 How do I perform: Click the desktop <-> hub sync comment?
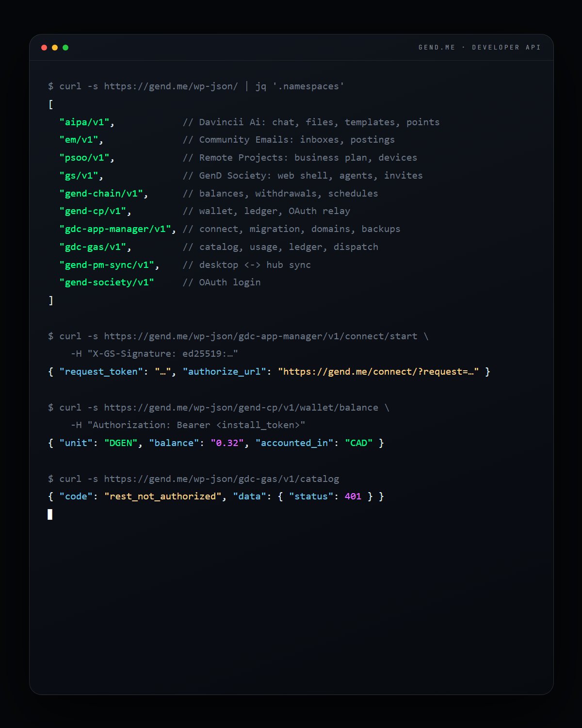(246, 265)
